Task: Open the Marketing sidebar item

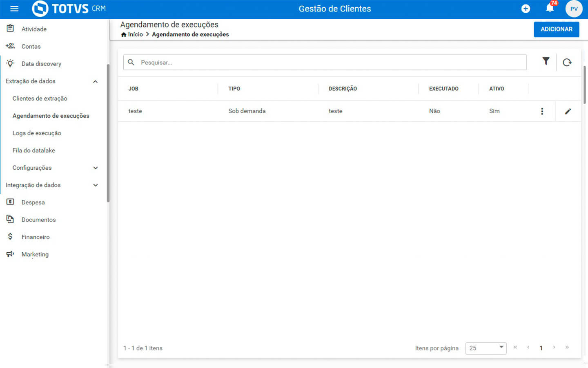Action: point(35,254)
